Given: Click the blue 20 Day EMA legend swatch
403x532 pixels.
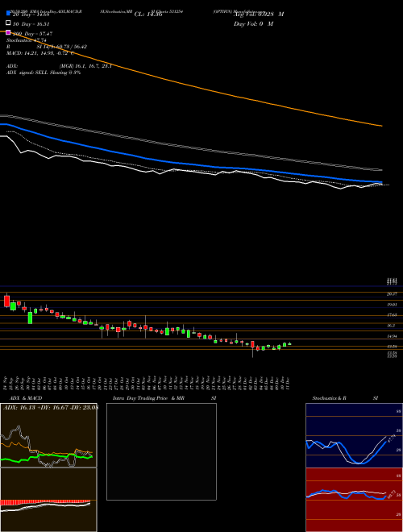Looking at the screenshot, I should 8,13.
